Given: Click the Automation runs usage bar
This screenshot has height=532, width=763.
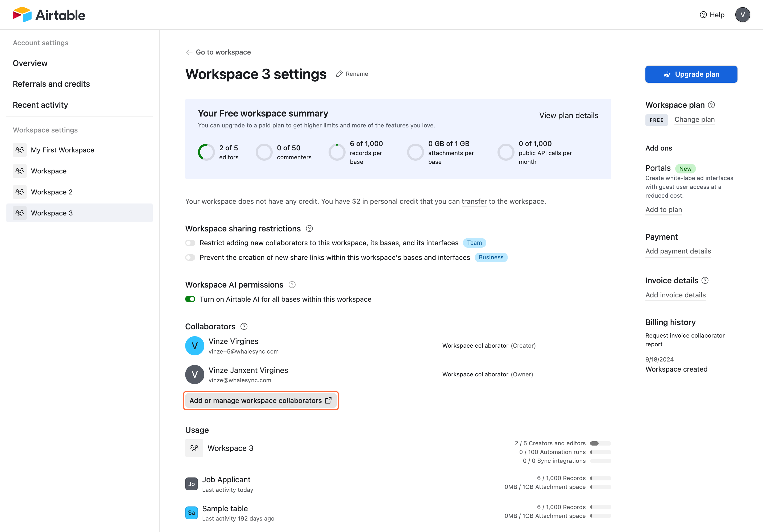Looking at the screenshot, I should [x=600, y=452].
